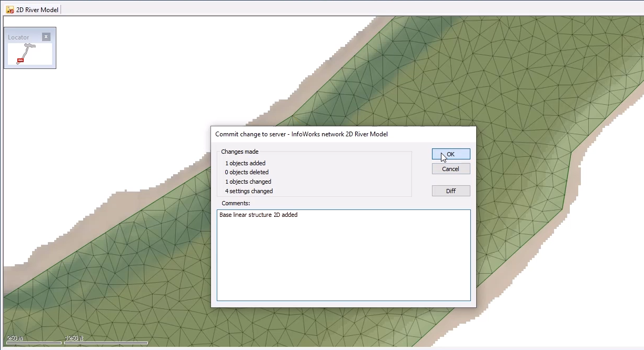Switch to the 2D River Model tab
Viewport: 644px width, 350px height.
[33, 9]
